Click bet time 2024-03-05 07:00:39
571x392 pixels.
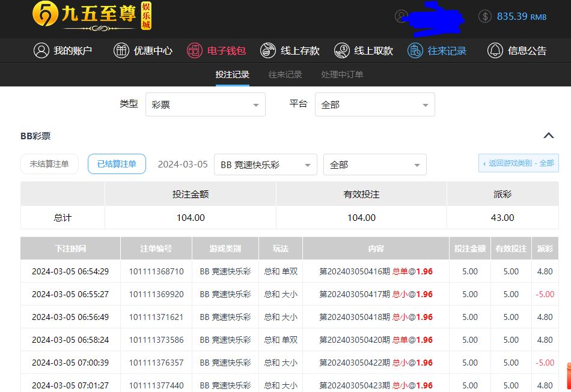pyautogui.click(x=70, y=363)
